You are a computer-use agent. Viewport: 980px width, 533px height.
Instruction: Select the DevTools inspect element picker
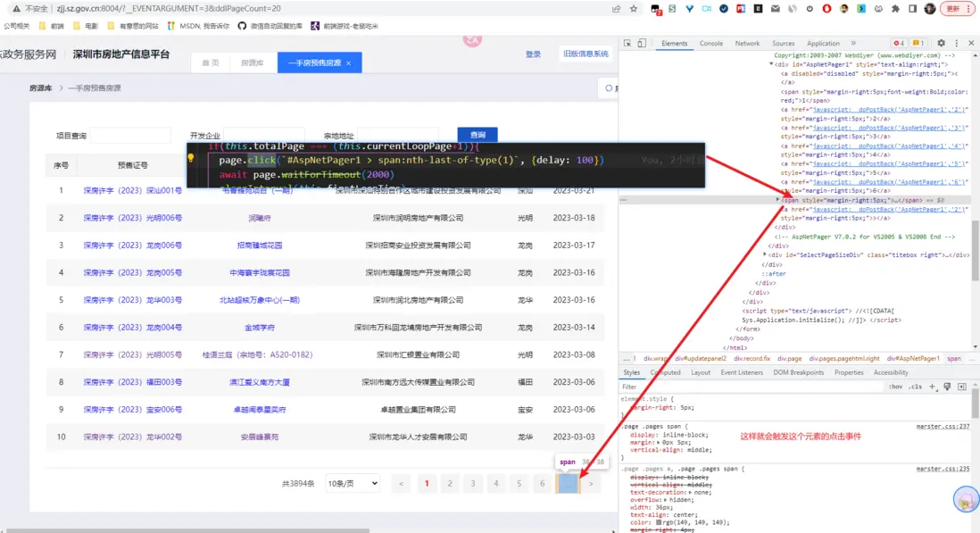627,43
